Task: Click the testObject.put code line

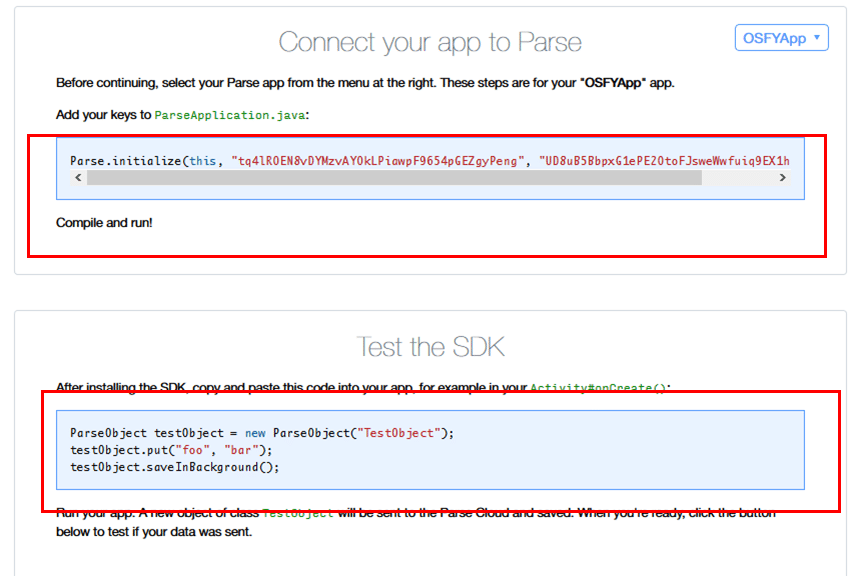Action: 170,450
